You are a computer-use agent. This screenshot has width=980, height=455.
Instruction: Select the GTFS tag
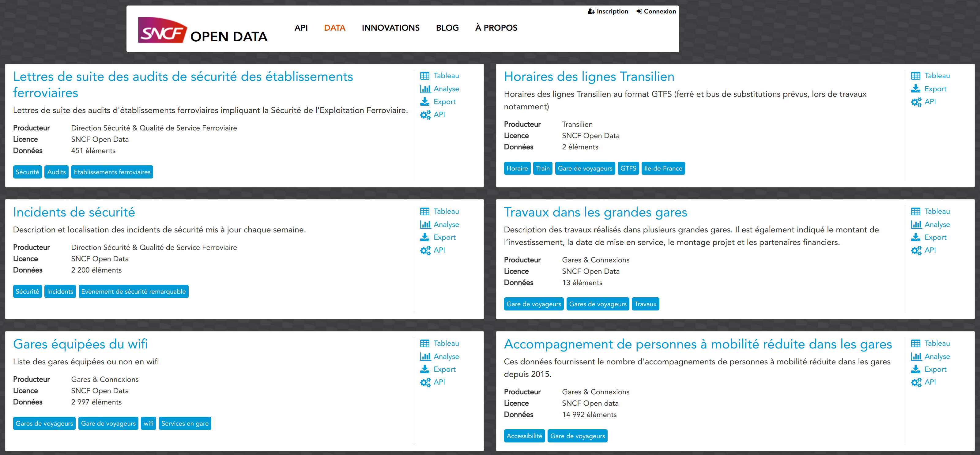628,168
